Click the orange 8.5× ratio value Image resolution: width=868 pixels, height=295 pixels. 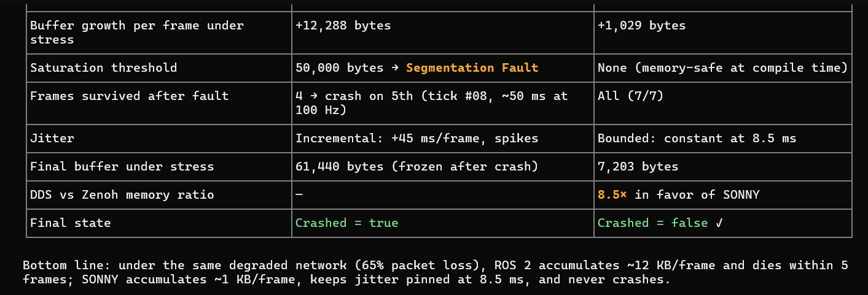pyautogui.click(x=613, y=194)
